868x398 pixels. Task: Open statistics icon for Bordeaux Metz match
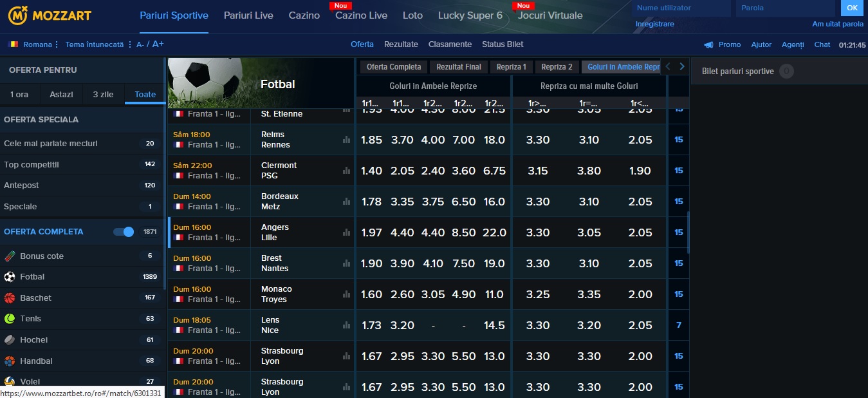coord(347,202)
